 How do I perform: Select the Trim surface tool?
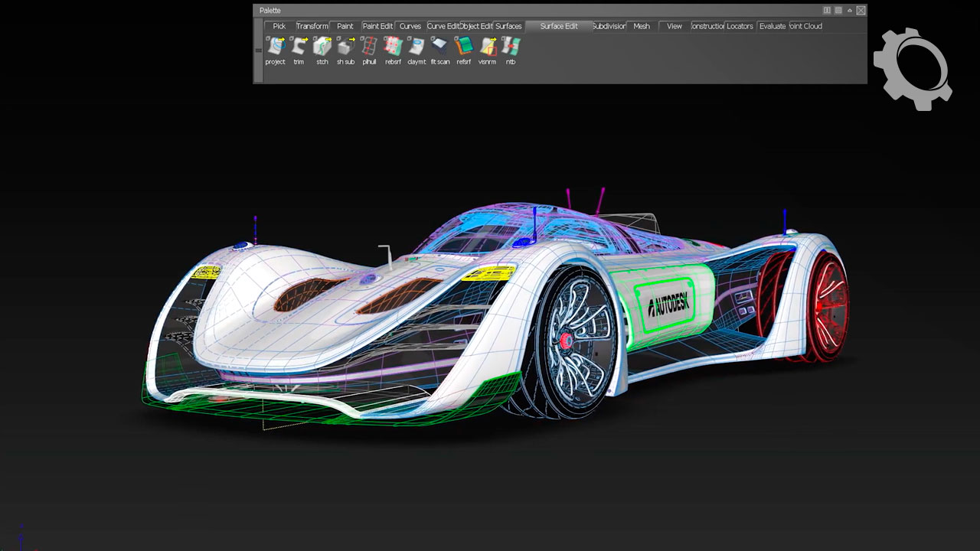pos(299,47)
